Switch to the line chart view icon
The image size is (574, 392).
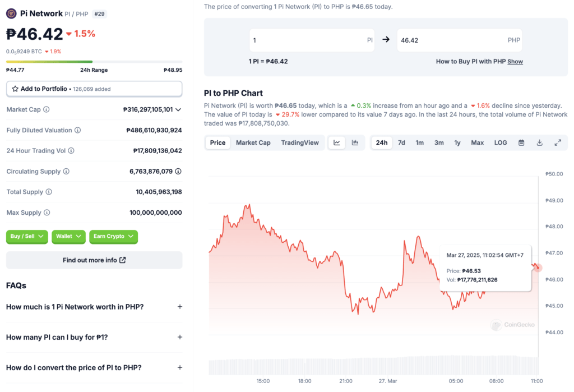[x=337, y=142]
